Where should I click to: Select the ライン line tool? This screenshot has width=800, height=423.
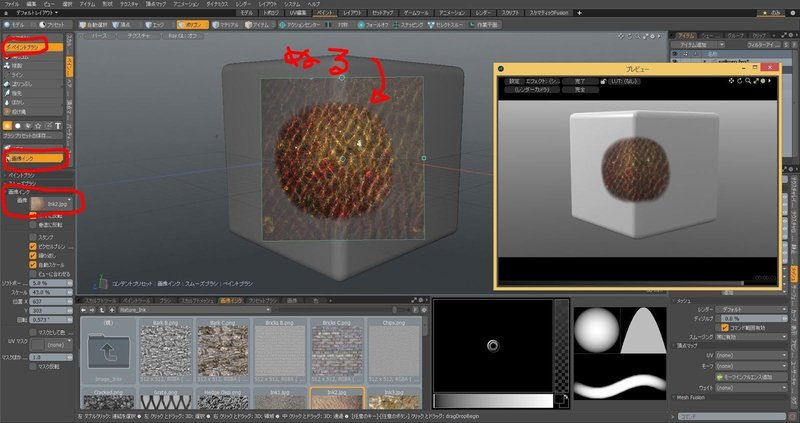[x=33, y=74]
